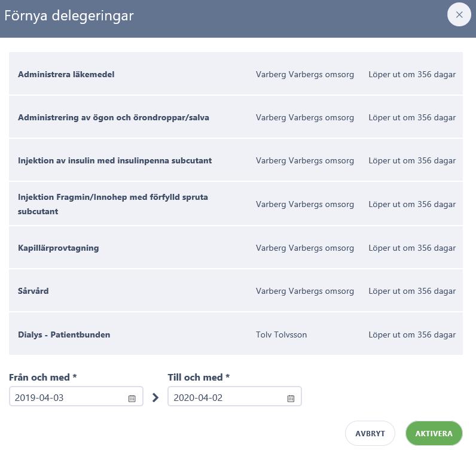Viewport: 476px width, 450px height.
Task: Select Injektion Fragmin/Innohep med förfylld spruta row
Action: coord(236,203)
